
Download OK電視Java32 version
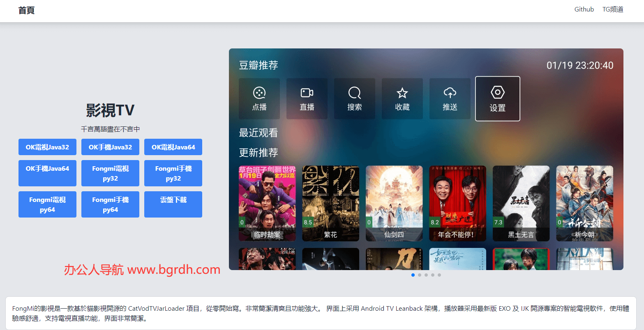pyautogui.click(x=47, y=147)
